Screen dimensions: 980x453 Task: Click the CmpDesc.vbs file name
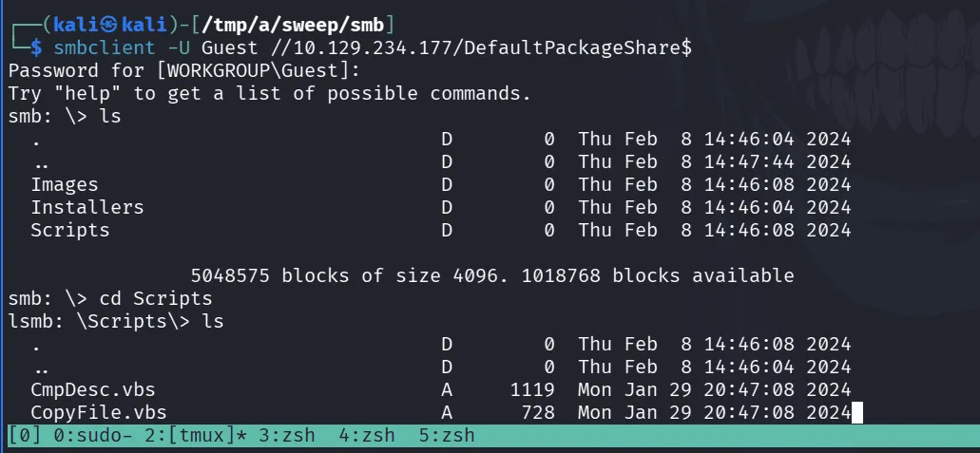[x=93, y=390]
